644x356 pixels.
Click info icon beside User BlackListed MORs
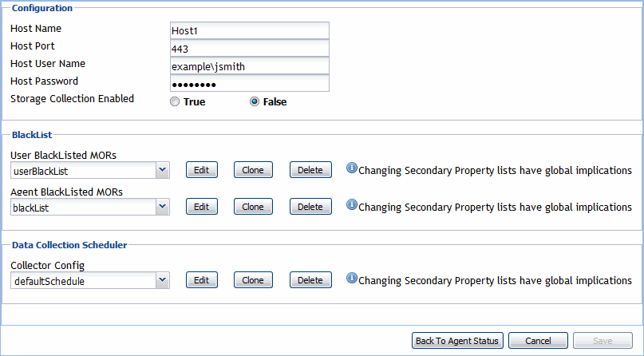coord(351,168)
